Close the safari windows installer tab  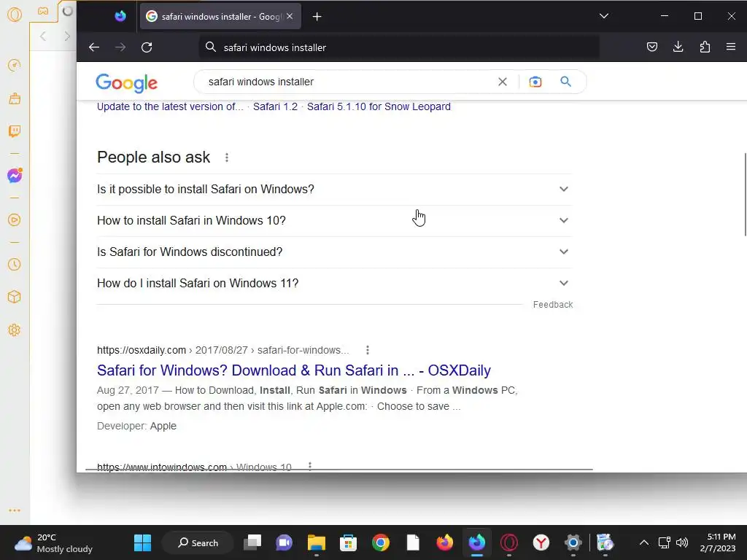click(x=290, y=16)
